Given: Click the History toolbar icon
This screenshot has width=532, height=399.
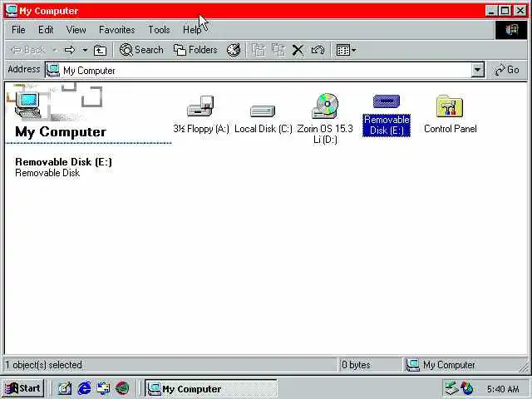Looking at the screenshot, I should tap(234, 50).
